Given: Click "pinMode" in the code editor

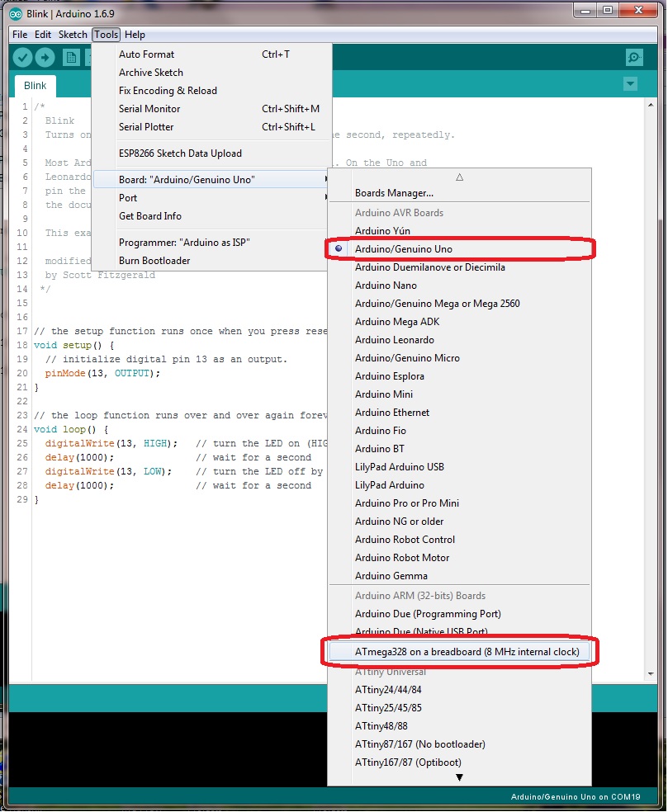Looking at the screenshot, I should [65, 373].
